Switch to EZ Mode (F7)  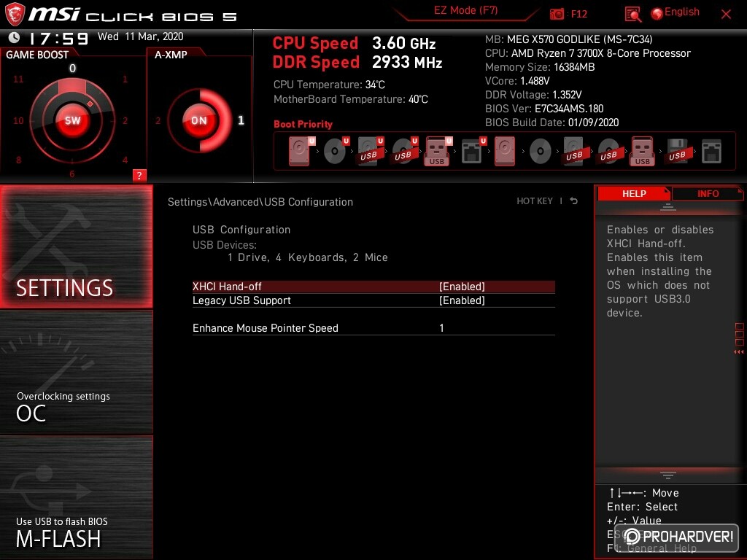tap(465, 10)
